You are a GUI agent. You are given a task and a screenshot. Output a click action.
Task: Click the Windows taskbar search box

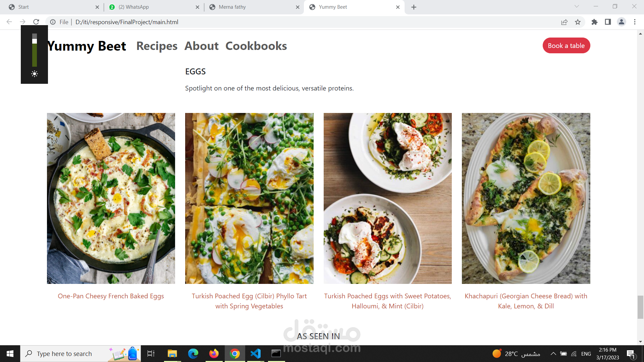click(64, 354)
